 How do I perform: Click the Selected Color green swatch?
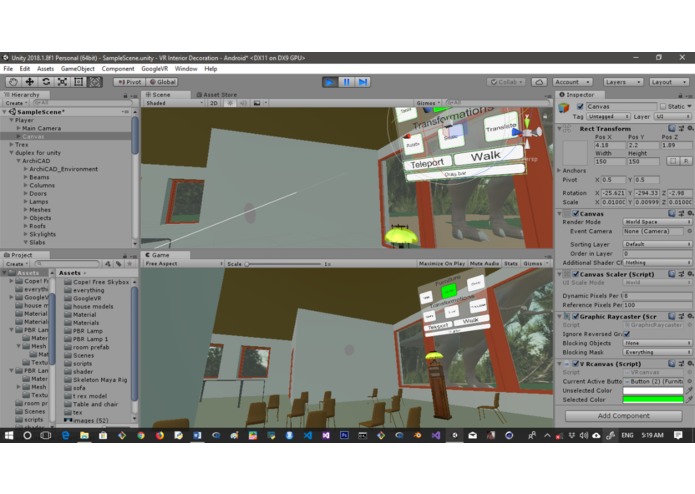pos(653,400)
